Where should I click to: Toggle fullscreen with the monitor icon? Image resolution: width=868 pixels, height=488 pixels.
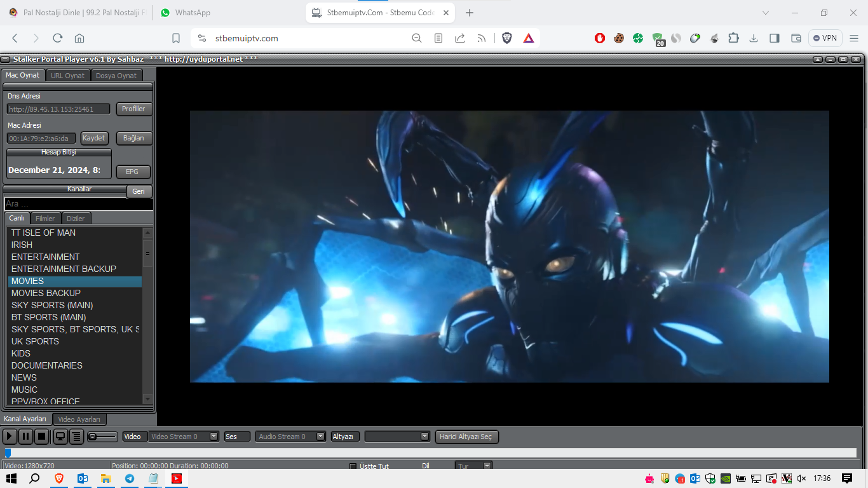(60, 437)
